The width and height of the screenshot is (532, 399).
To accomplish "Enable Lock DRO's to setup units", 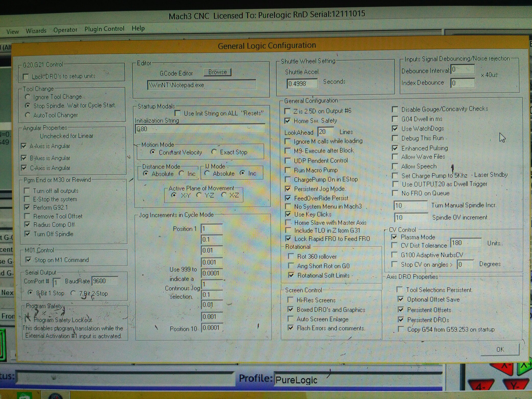I will (x=26, y=77).
